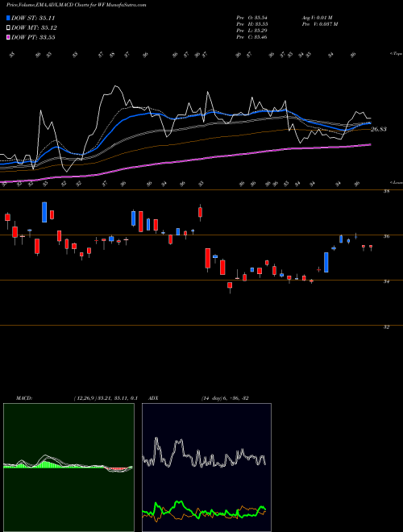Click the MACD (12,26,9) parameter values
This screenshot has height=532, width=403.
105,398
